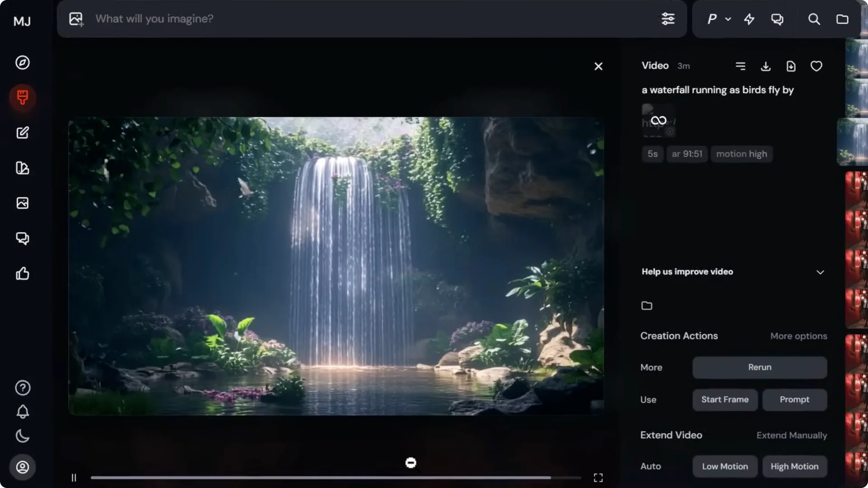The height and width of the screenshot is (488, 868).
Task: Click the lightning fast-mode icon in the toolbar
Action: click(749, 19)
